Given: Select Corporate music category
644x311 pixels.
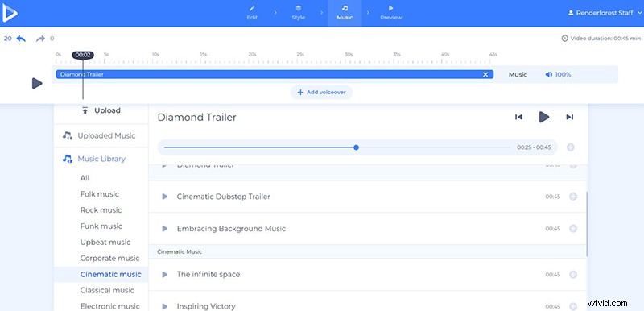Looking at the screenshot, I should (109, 258).
